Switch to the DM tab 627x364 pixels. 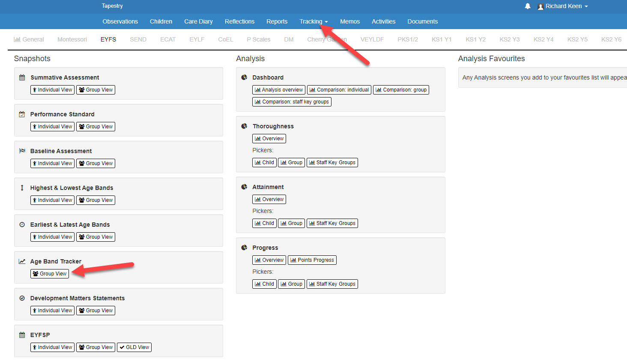[x=289, y=39]
